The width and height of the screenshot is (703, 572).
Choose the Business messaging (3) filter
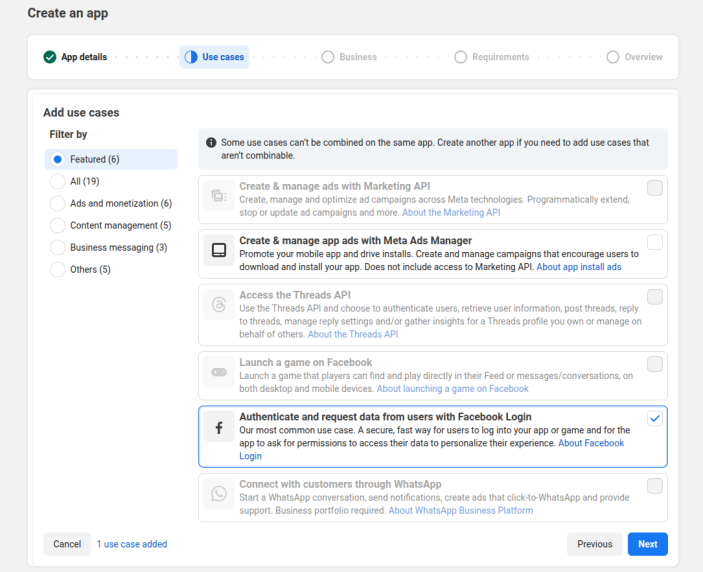58,247
